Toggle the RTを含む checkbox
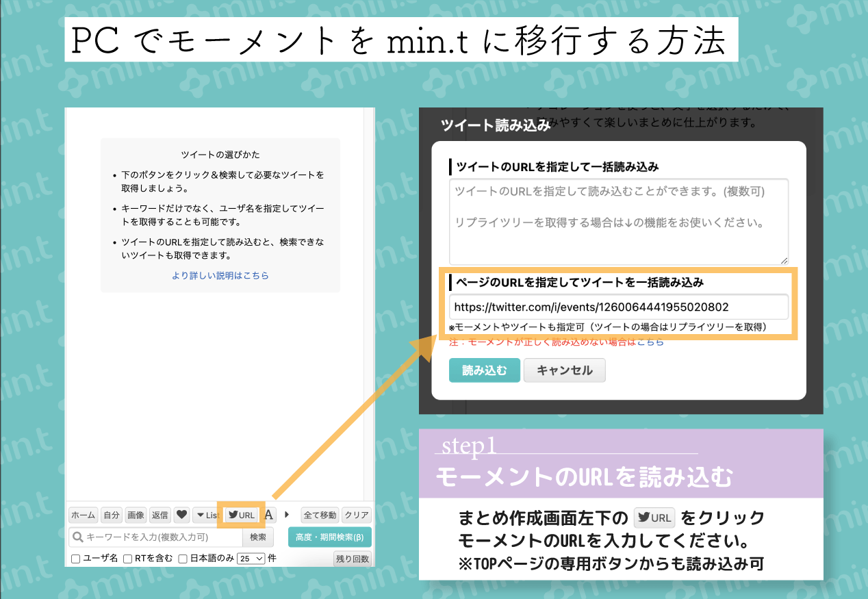This screenshot has width=868, height=599. coord(128,559)
